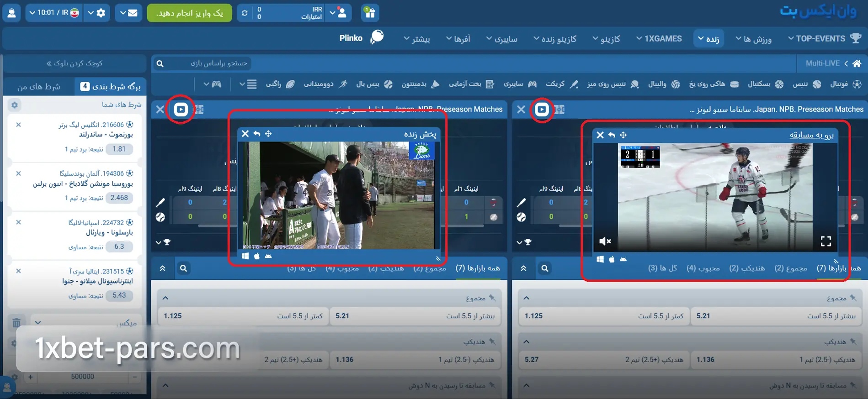Open the کازینو زنده live casino menu
The image size is (868, 399).
[x=555, y=39]
